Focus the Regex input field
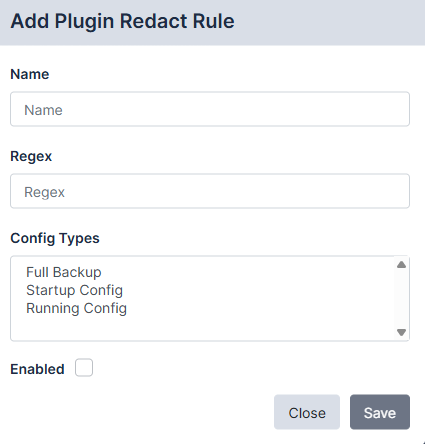Image resolution: width=425 pixels, height=444 pixels. point(210,191)
